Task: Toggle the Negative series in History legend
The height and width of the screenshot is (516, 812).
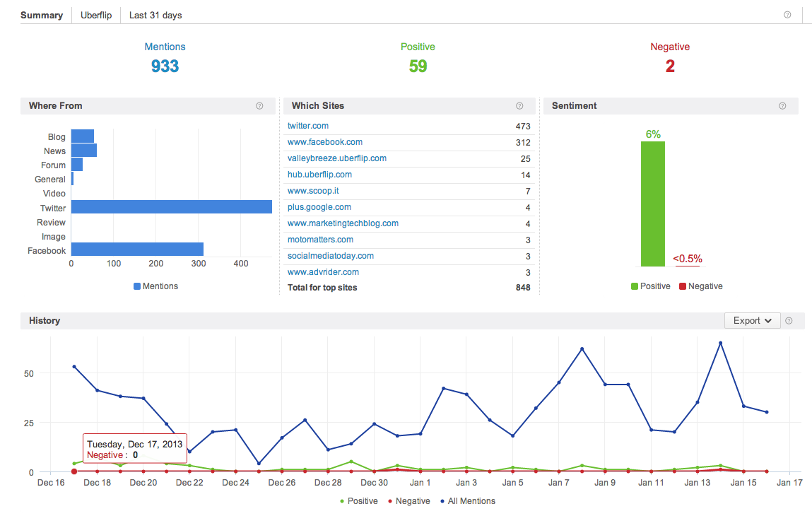Action: [x=408, y=501]
